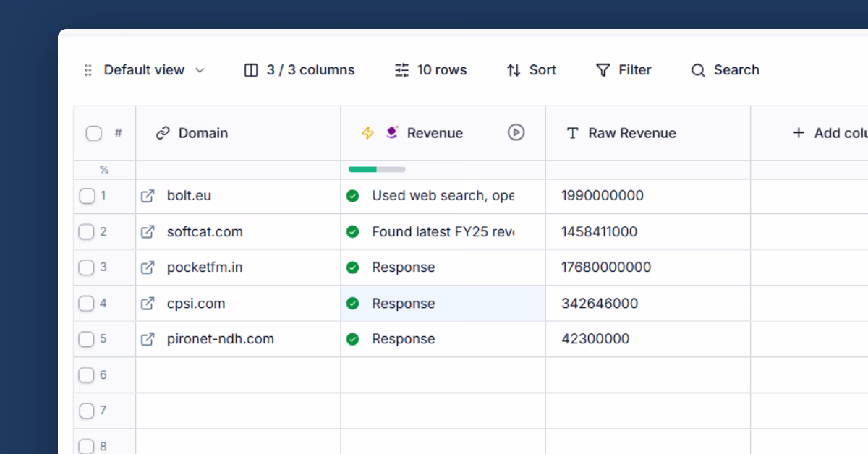Open the Response cell for pironet-ndh.com
868x454 pixels.
pyautogui.click(x=443, y=339)
